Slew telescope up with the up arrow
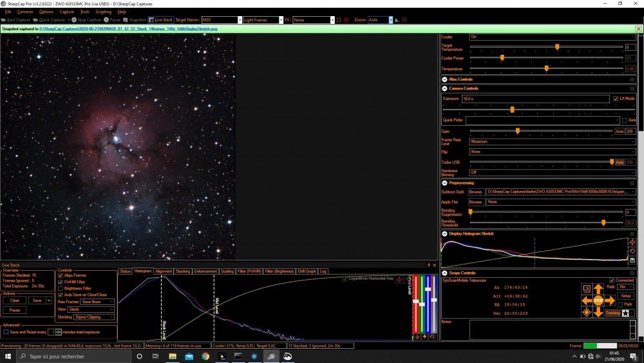 598,289
